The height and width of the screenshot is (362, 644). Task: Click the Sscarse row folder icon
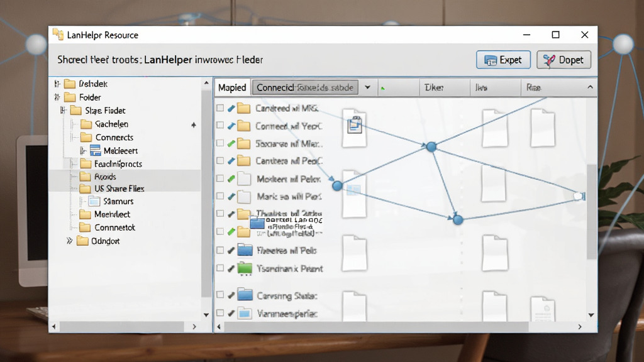point(243,144)
